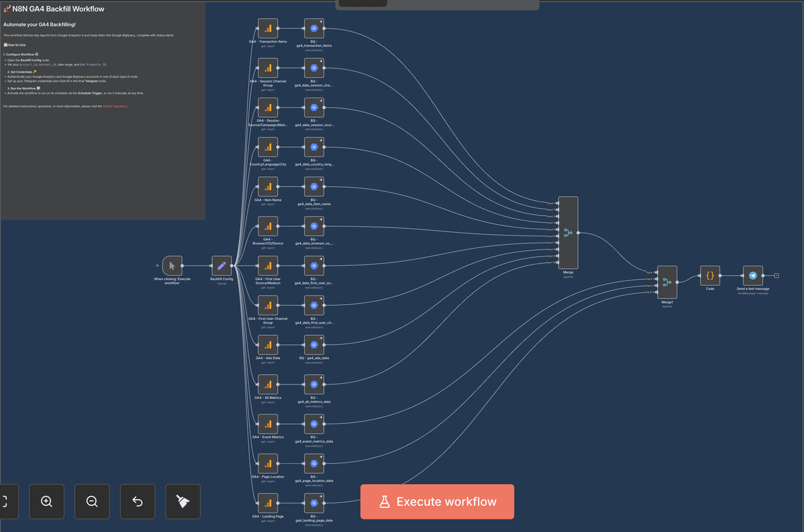Select the pencil icon on Backfill Config node
Screen dimensions: 804x532
coord(221,265)
